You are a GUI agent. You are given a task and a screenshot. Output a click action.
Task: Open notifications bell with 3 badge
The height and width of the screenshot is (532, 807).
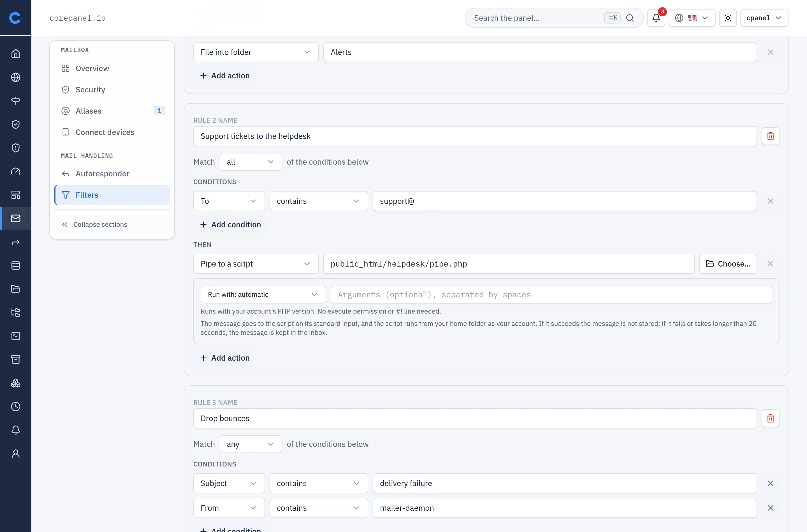tap(656, 18)
